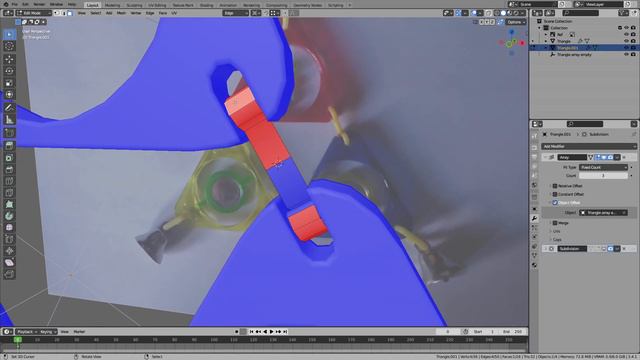Select the Measure tool
Screen dimensions: 640x360
coord(9,120)
